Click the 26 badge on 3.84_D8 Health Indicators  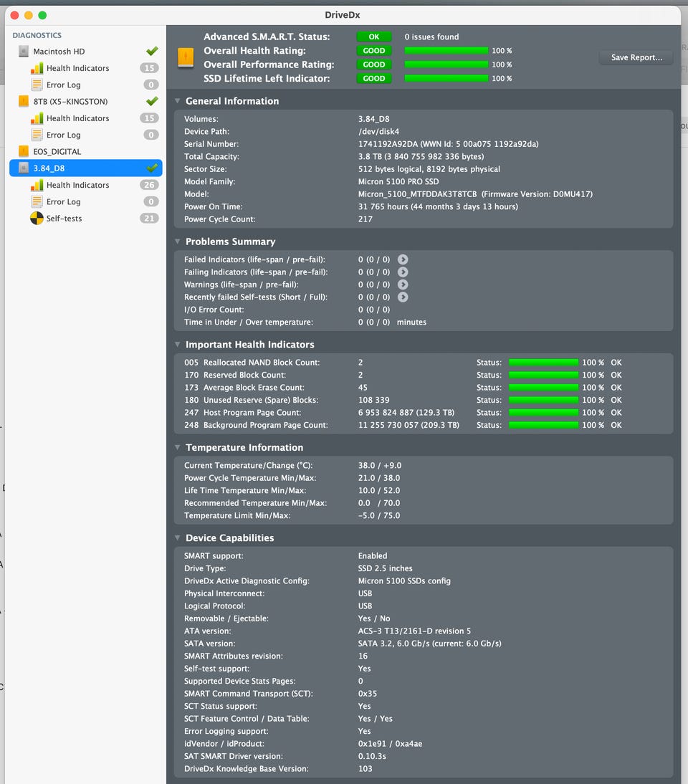click(149, 185)
